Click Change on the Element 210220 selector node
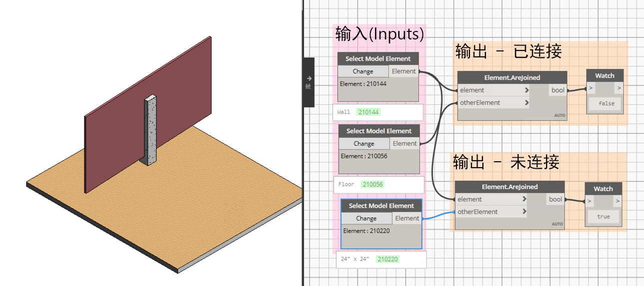 366,219
